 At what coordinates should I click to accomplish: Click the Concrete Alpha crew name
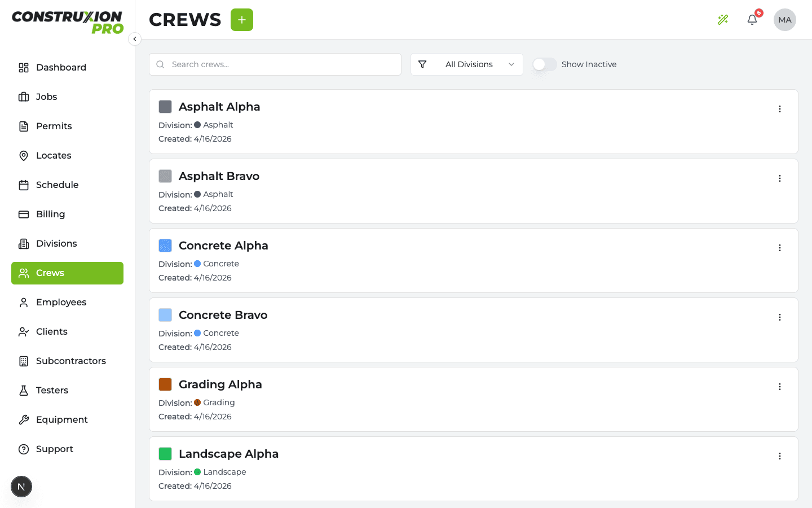pyautogui.click(x=223, y=246)
